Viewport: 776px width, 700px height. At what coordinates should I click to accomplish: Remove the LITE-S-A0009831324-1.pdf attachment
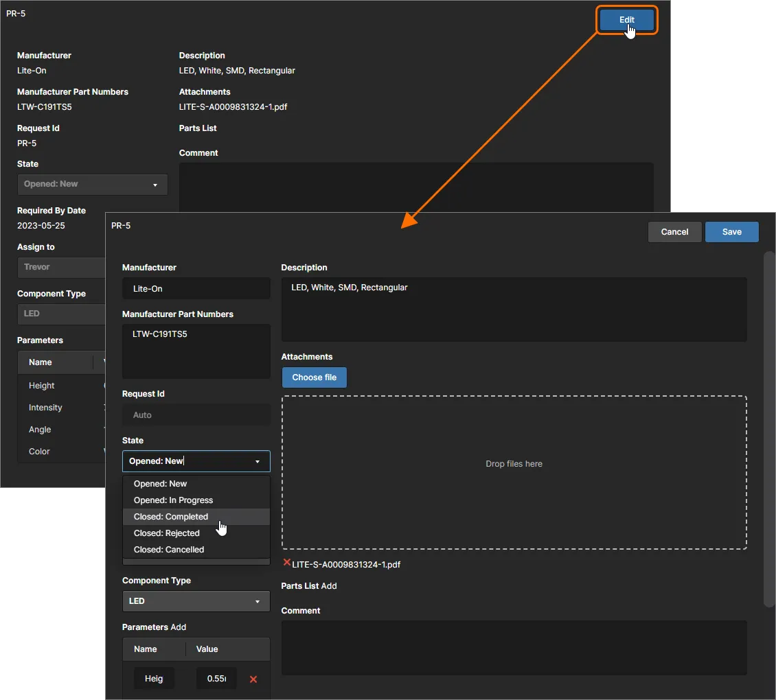(x=286, y=564)
